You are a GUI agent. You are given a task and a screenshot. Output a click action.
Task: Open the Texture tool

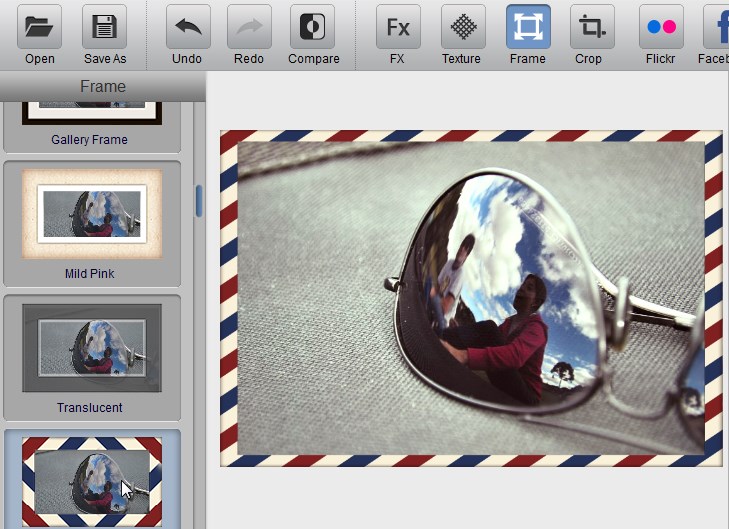[x=463, y=26]
